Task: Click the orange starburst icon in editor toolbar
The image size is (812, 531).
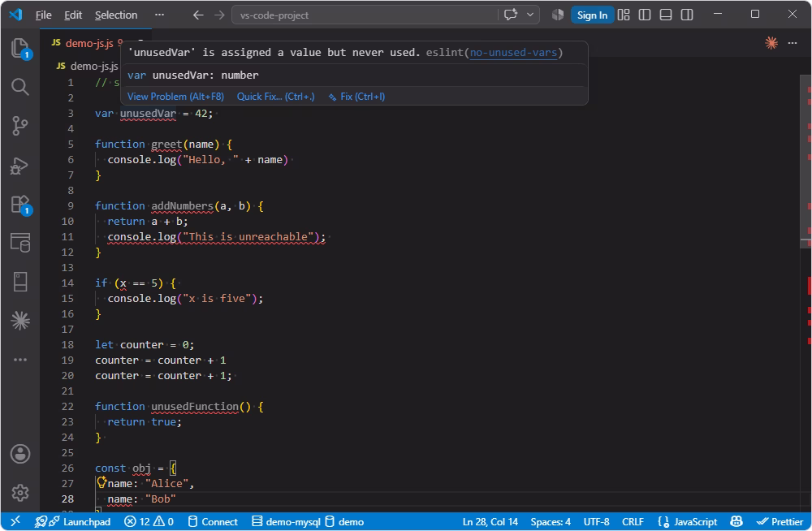Action: pos(771,43)
